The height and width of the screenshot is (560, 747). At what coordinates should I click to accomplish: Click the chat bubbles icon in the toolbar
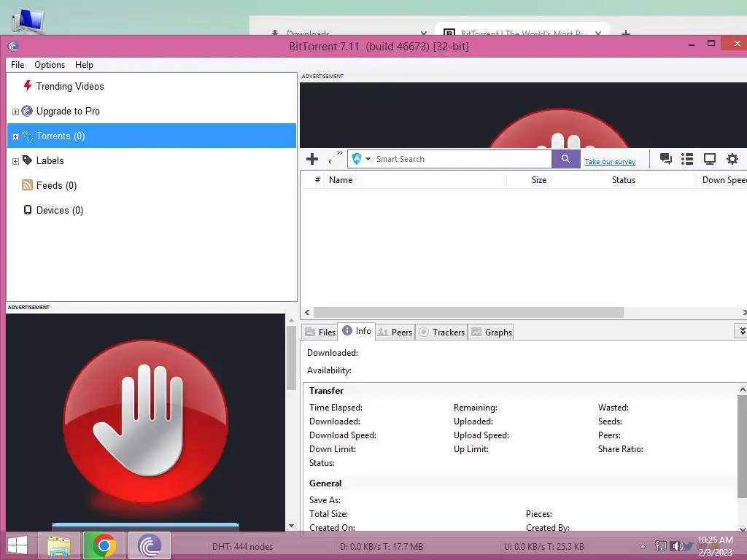point(665,159)
